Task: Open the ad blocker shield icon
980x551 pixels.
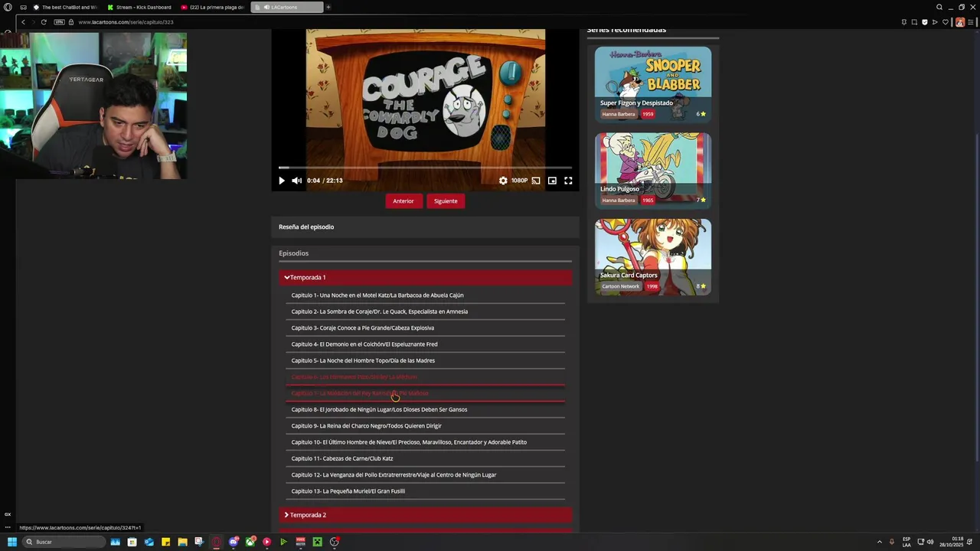Action: click(x=924, y=22)
